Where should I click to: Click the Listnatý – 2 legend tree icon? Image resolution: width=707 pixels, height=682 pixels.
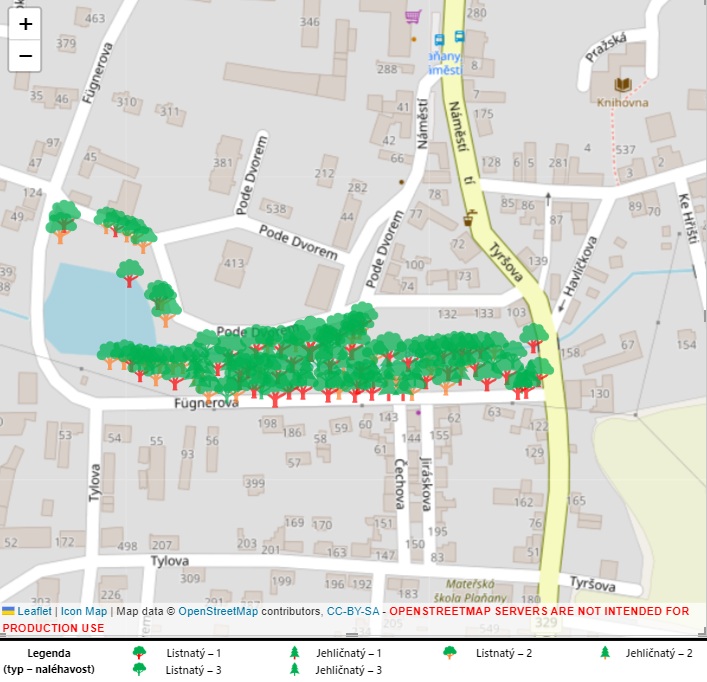(450, 653)
